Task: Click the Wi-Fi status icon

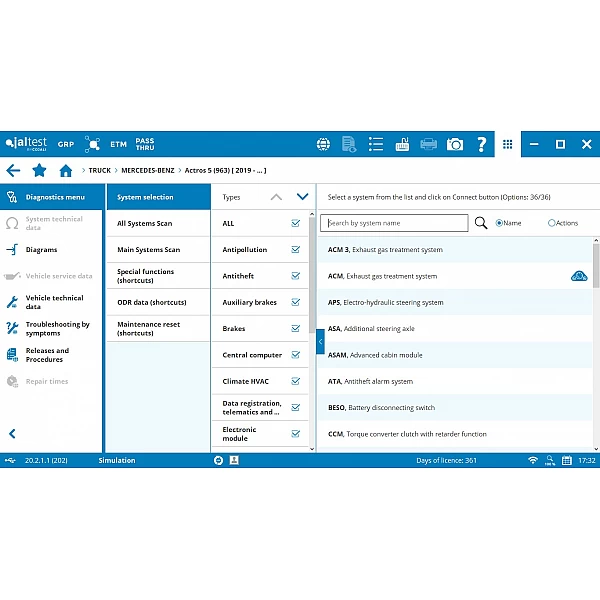Action: 533,460
